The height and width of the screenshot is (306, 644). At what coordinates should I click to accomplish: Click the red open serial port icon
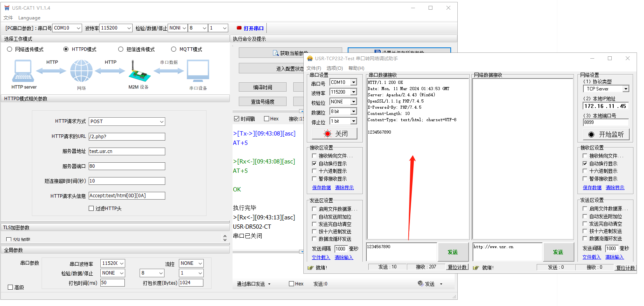(x=239, y=28)
